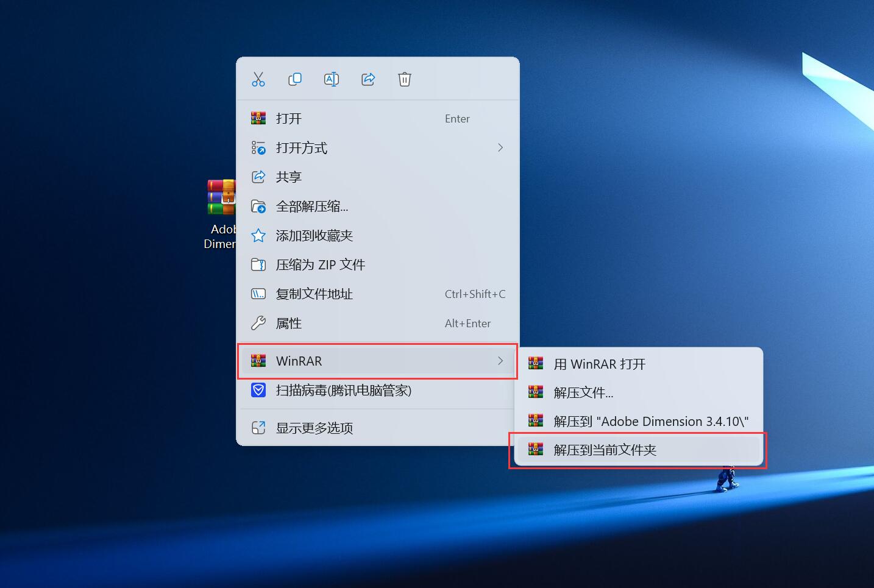Click the Delete trash can icon
The image size is (874, 588).
(405, 79)
